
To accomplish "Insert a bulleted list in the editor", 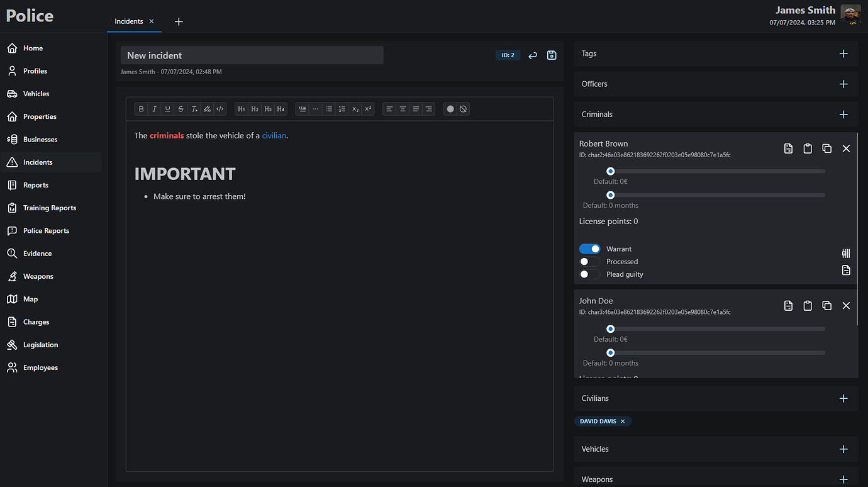I will pyautogui.click(x=329, y=108).
